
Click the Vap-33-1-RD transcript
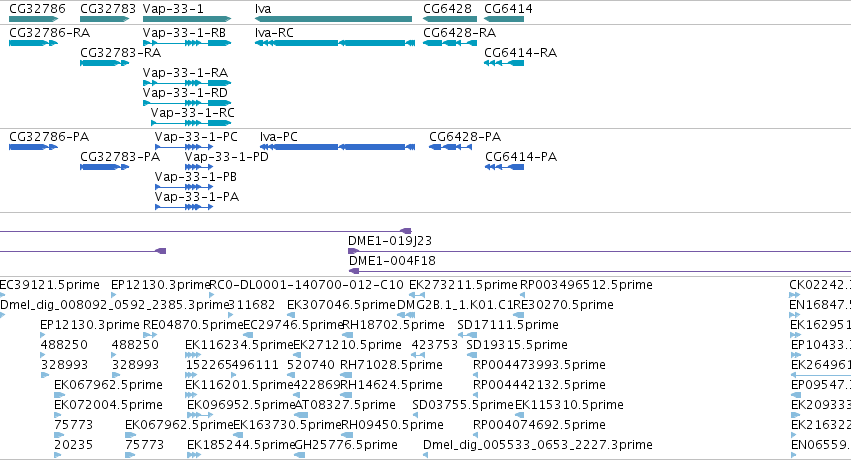187,103
